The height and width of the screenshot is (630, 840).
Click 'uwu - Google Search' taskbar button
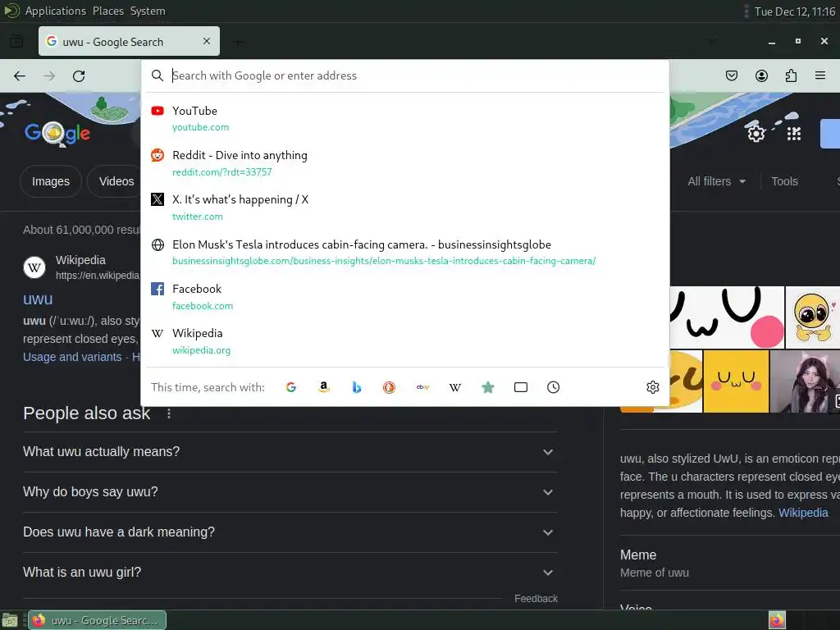pos(97,620)
